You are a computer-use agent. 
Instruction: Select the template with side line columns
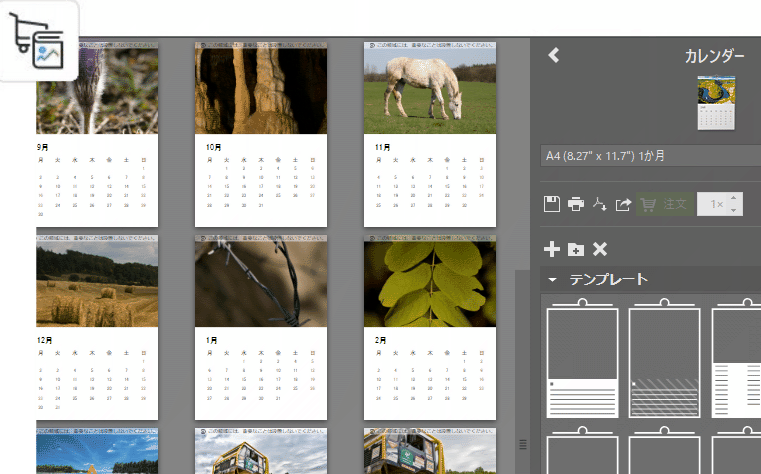(736, 359)
